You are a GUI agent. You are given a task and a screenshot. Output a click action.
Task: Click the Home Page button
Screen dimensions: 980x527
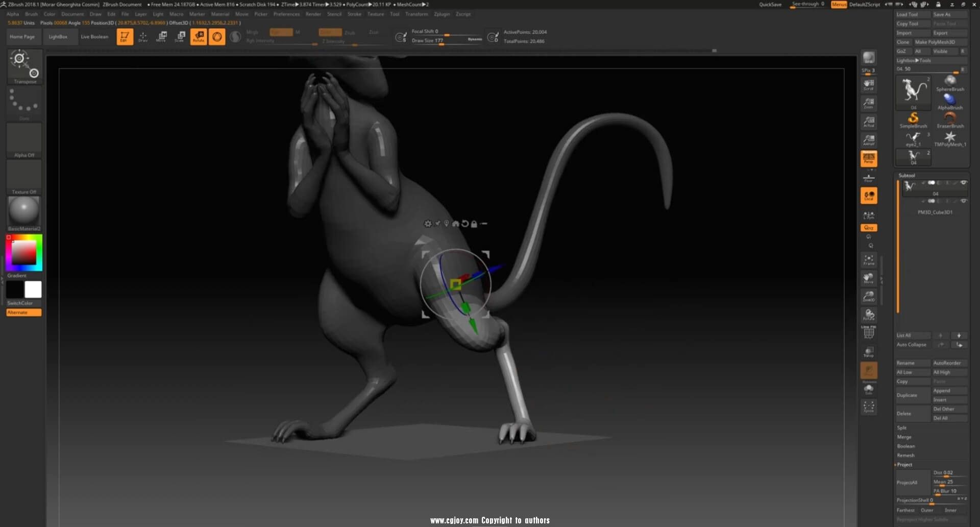pos(22,37)
